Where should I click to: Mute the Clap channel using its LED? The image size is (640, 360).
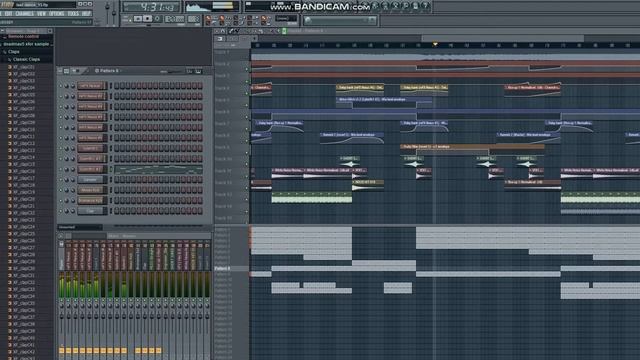(61, 211)
